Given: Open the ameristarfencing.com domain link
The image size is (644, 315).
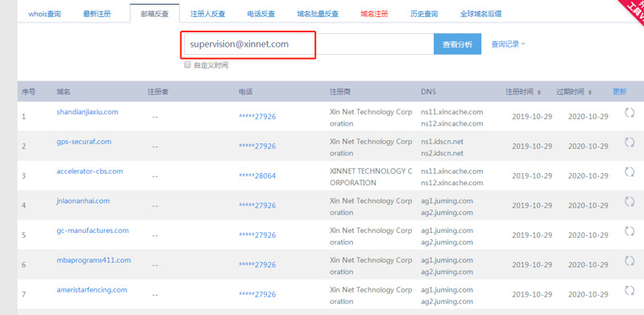Looking at the screenshot, I should [92, 289].
